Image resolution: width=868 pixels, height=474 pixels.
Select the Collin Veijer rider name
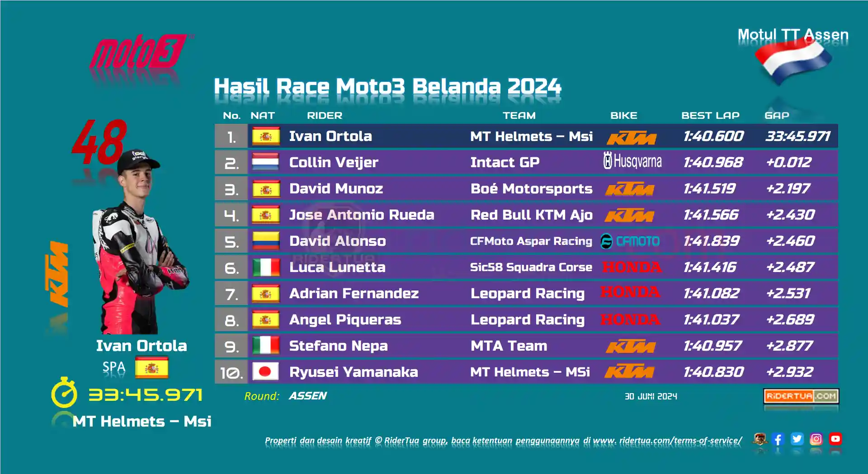click(x=334, y=162)
